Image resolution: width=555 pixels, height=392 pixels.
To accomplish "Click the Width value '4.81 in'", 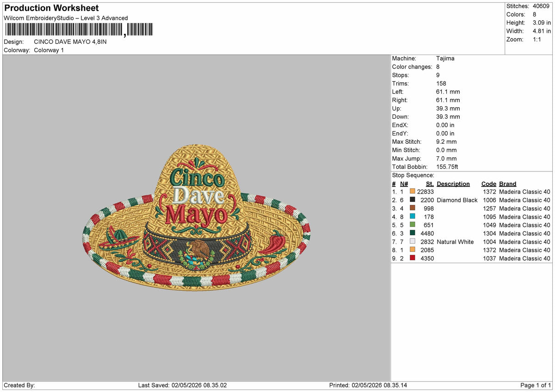I will tap(542, 31).
